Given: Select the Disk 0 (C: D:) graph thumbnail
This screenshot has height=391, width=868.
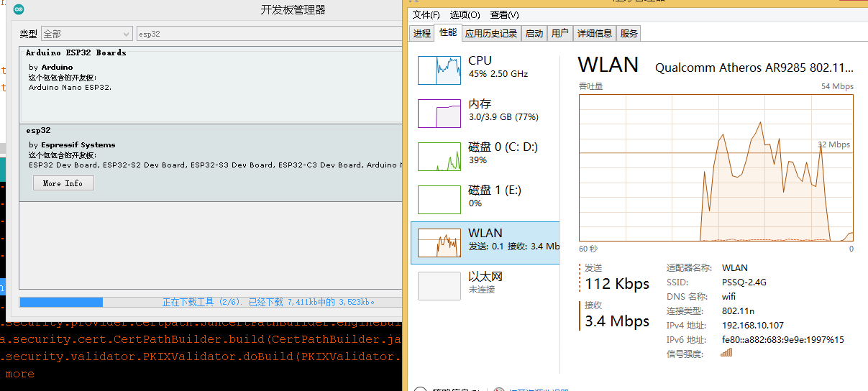Looking at the screenshot, I should click(439, 156).
